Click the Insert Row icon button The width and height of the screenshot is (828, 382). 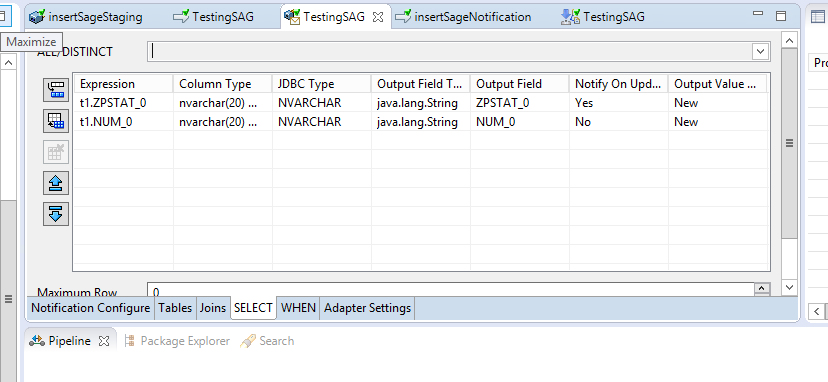click(x=56, y=89)
